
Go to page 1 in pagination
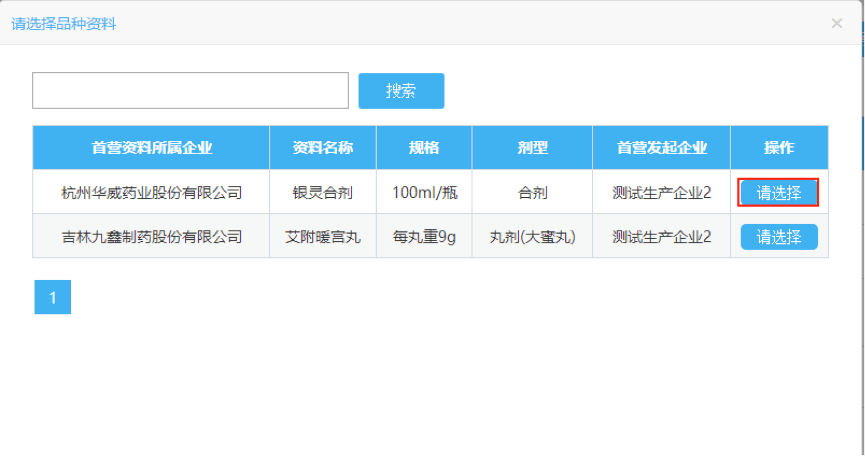52,297
